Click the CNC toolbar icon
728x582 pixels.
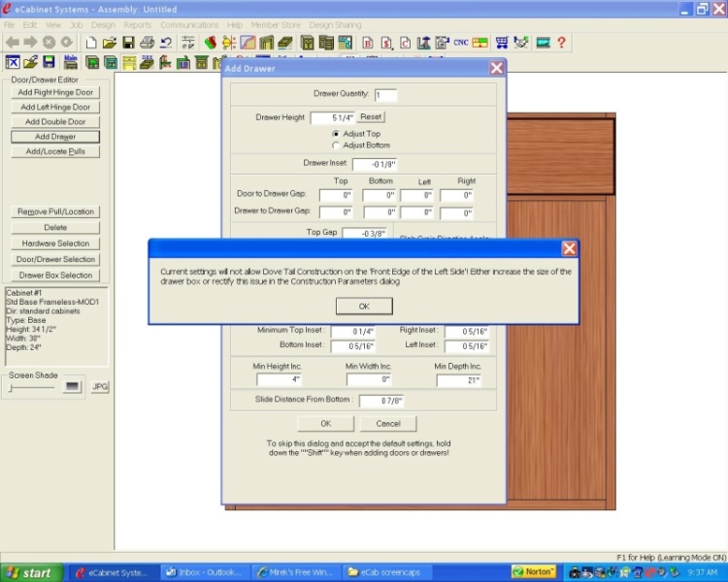tap(459, 43)
